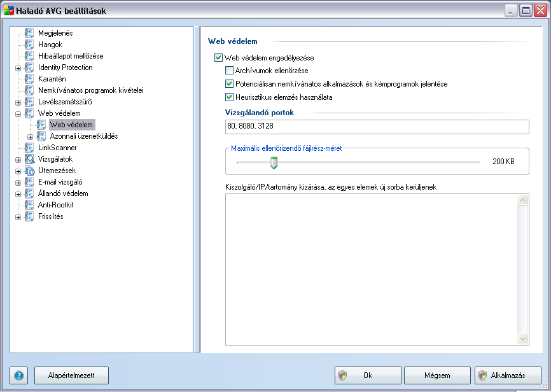Select Megjelenés in the tree
551x392 pixels.
pos(55,33)
